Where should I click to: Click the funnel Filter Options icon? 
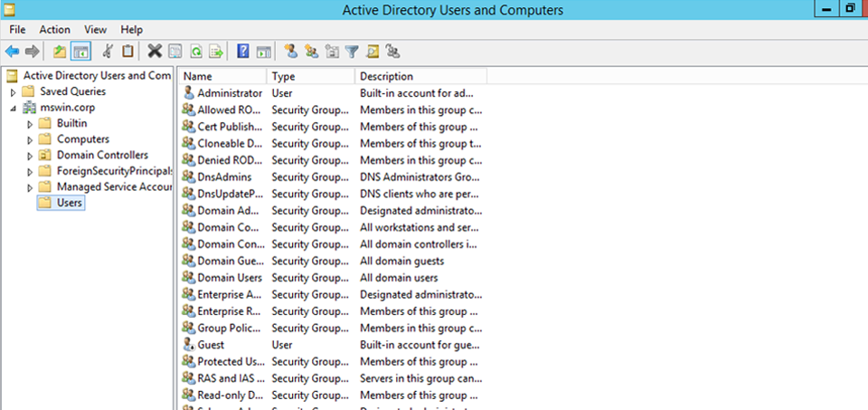pos(352,52)
